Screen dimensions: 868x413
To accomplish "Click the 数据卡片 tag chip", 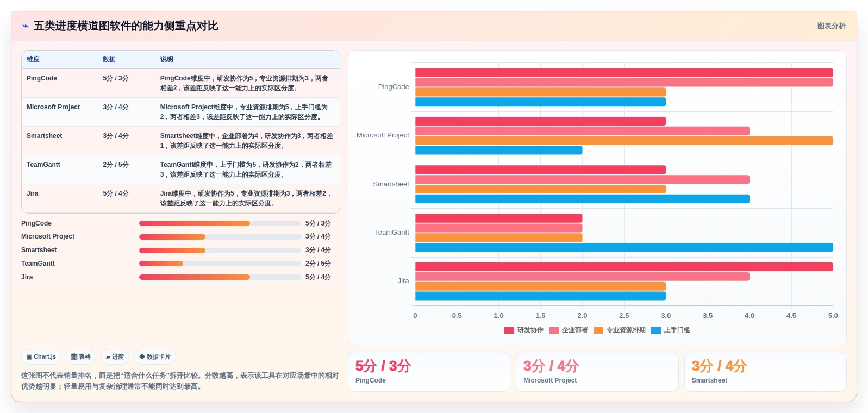I will tap(155, 357).
